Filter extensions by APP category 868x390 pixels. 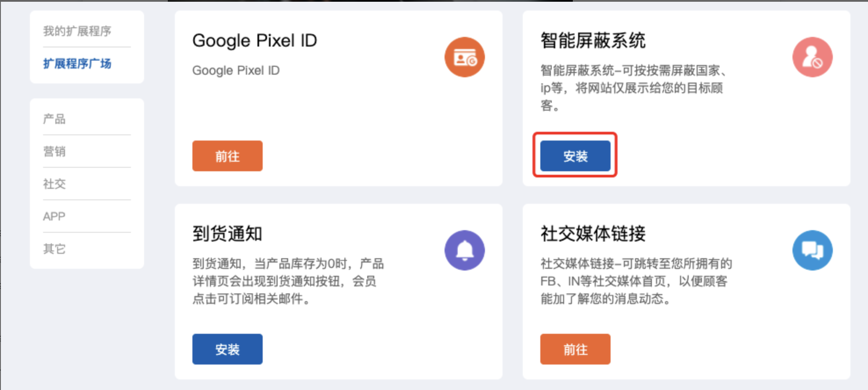pyautogui.click(x=54, y=217)
